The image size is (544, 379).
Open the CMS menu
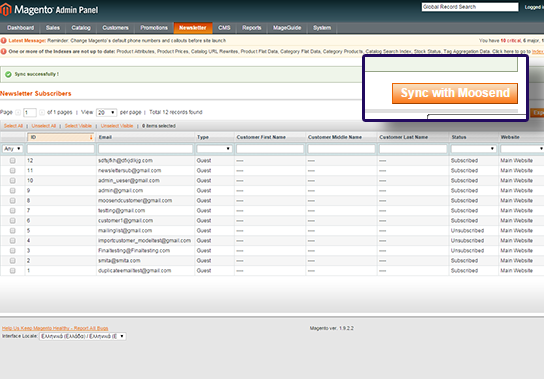224,28
